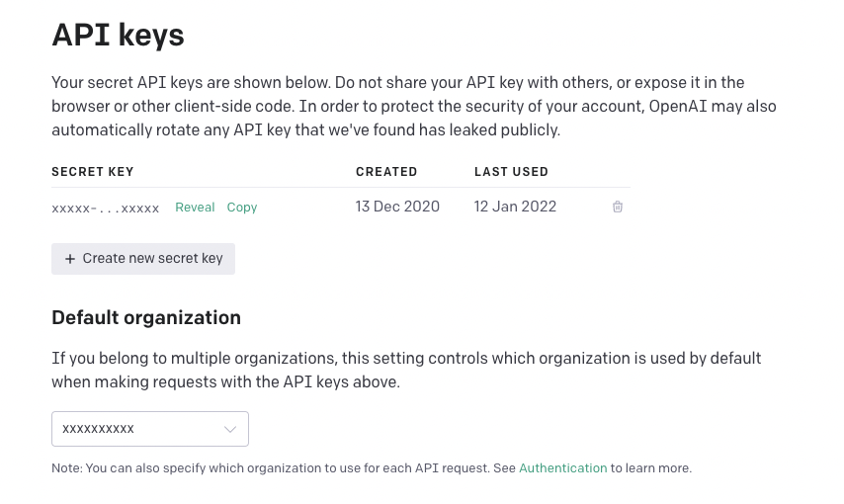Click the SECRET KEY column header
The image size is (844, 504).
93,172
